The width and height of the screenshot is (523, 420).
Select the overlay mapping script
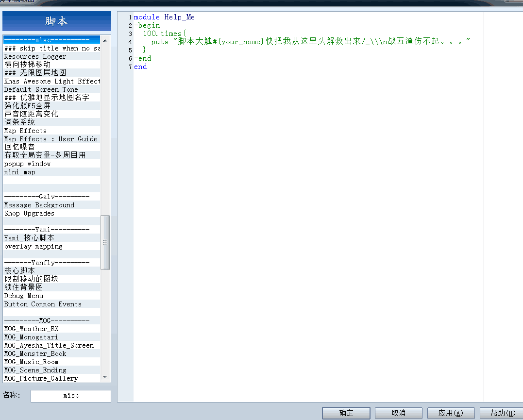51,246
